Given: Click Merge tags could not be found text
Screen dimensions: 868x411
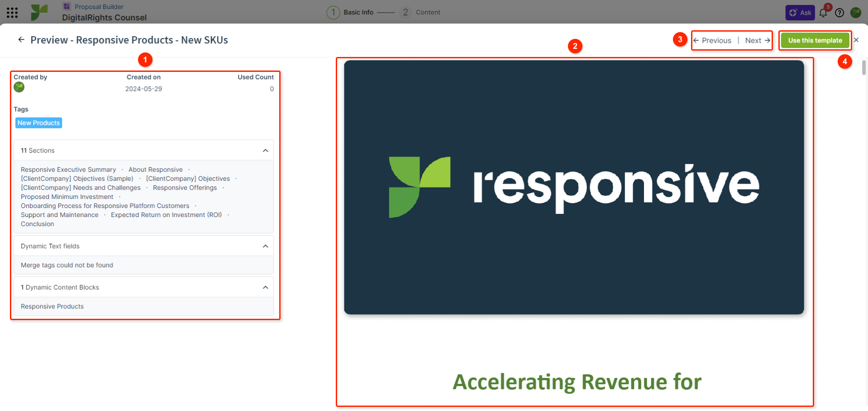Looking at the screenshot, I should pos(67,265).
